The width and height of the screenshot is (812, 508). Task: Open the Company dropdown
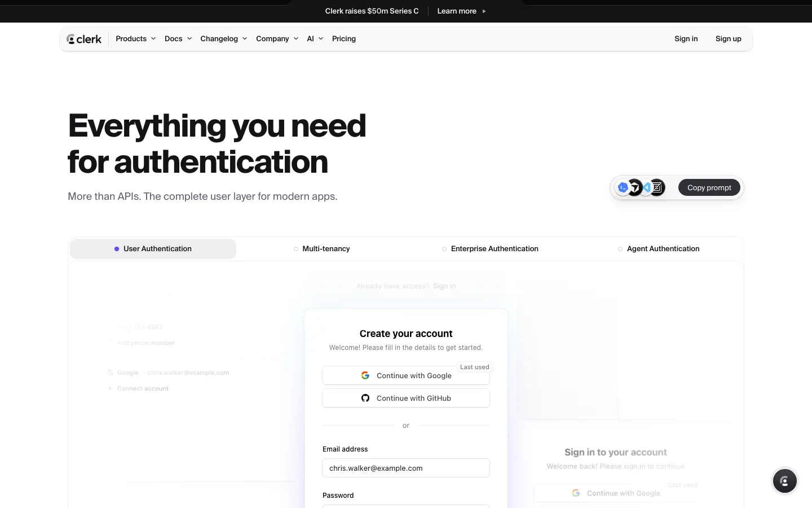277,39
